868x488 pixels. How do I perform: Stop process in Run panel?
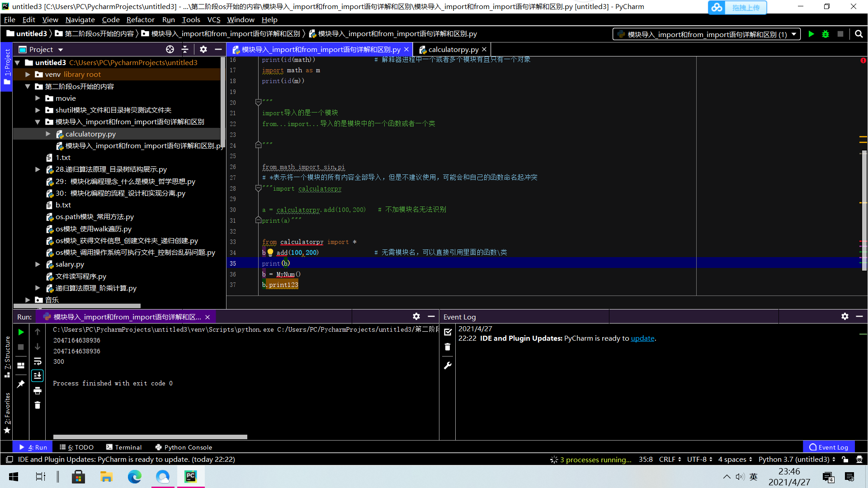[21, 347]
